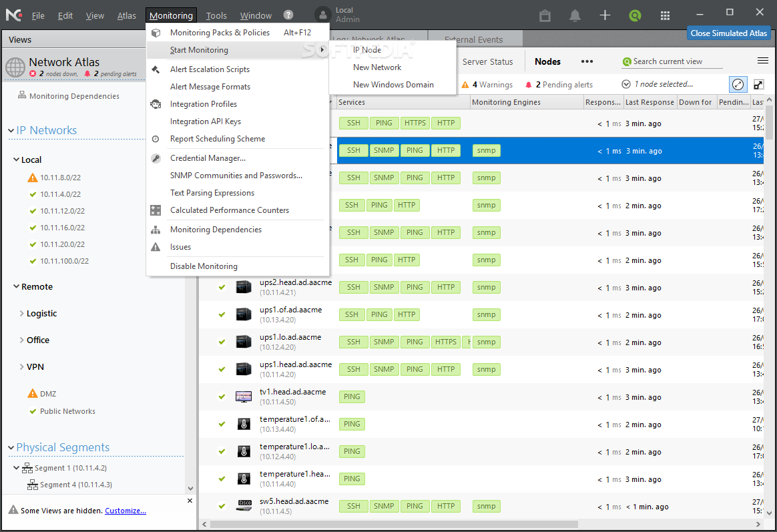Viewport: 777px width, 532px height.
Task: Close the hidden views notice
Action: [190, 501]
